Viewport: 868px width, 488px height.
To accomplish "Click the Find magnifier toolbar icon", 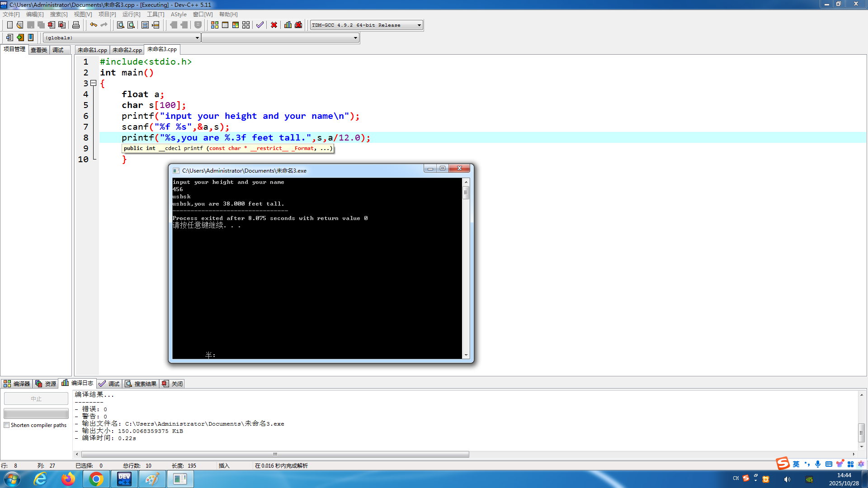I will (x=121, y=25).
